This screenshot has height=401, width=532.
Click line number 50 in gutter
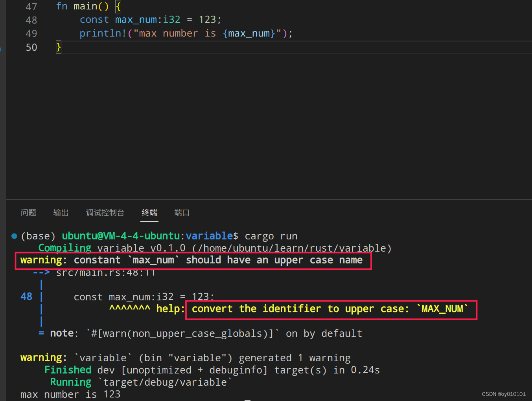pyautogui.click(x=31, y=47)
